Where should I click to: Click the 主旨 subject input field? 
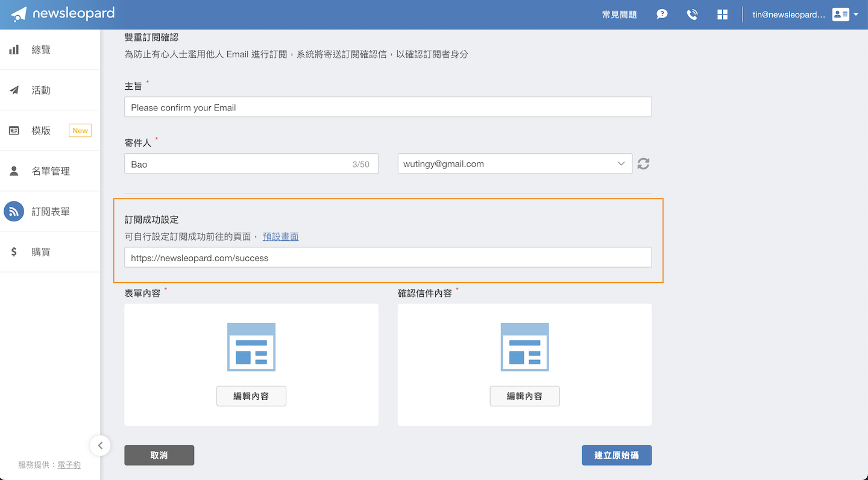click(388, 107)
